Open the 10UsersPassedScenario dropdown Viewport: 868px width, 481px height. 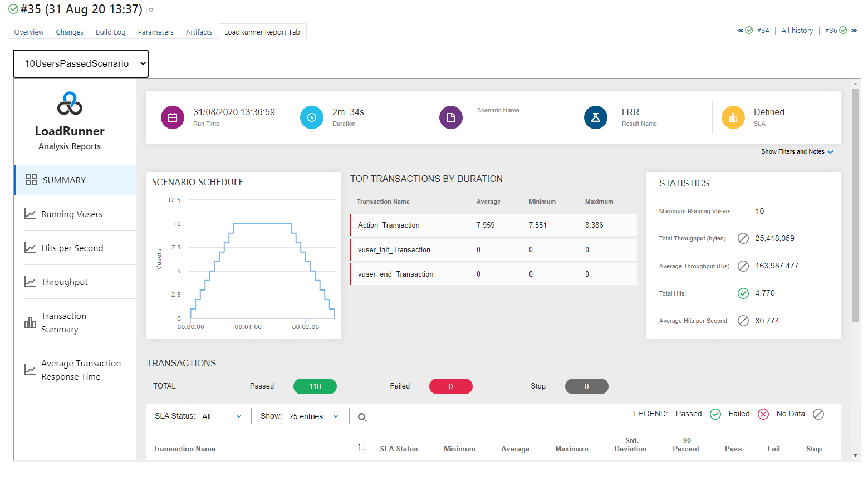pyautogui.click(x=81, y=64)
